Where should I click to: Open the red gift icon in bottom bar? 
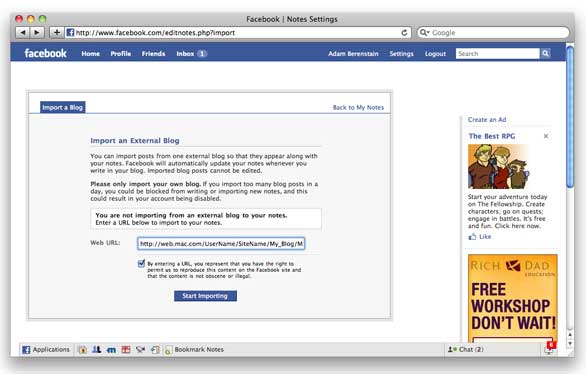pos(126,350)
